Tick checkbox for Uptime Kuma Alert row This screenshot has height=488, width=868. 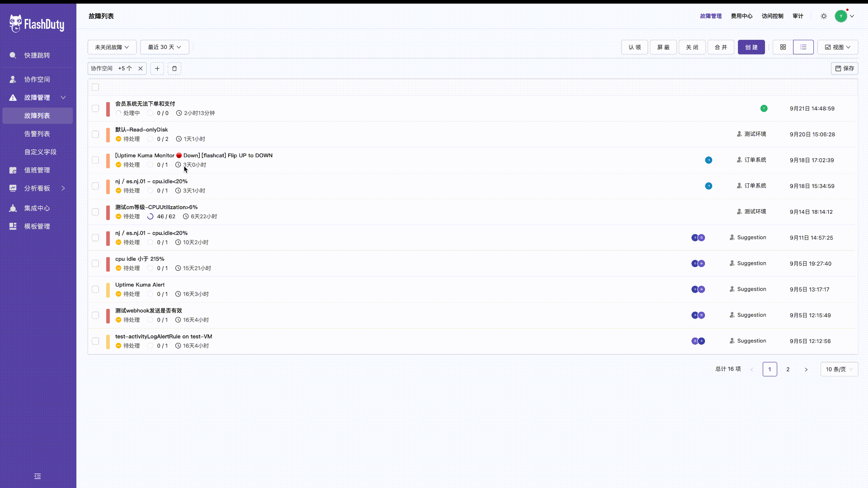(95, 289)
